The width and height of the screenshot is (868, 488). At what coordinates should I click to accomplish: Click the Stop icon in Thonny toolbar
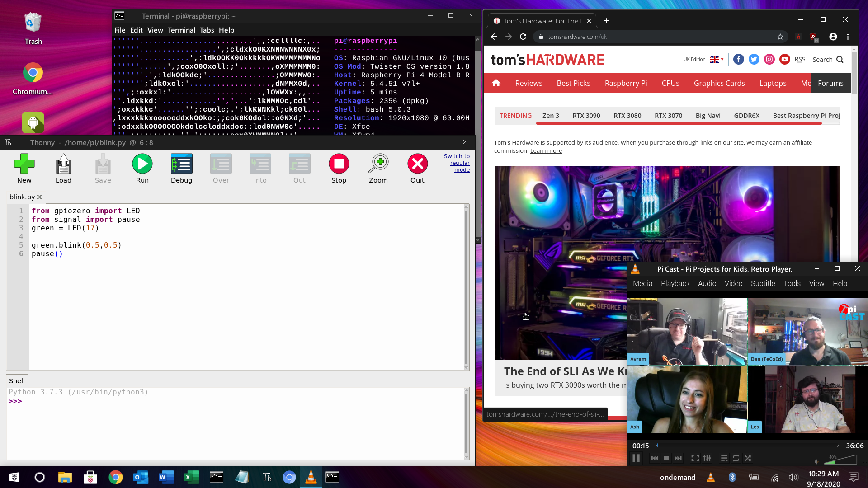tap(339, 164)
